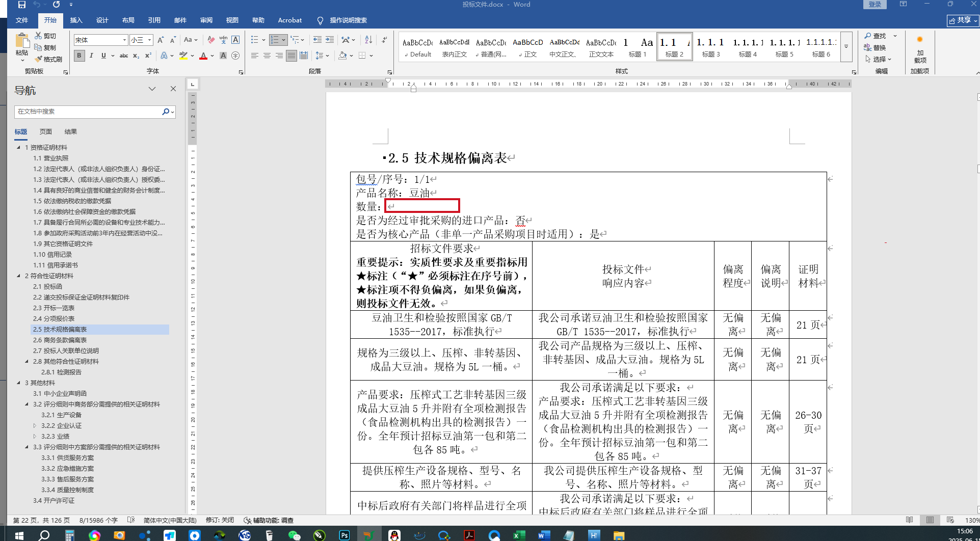Click 修订: 关闭 in status bar

pos(220,520)
